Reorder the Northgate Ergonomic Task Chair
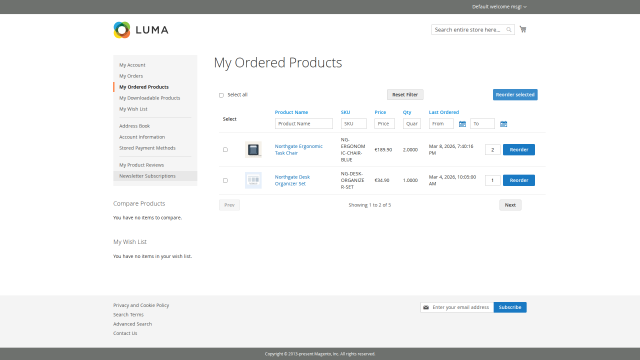The height and width of the screenshot is (360, 640). 519,150
